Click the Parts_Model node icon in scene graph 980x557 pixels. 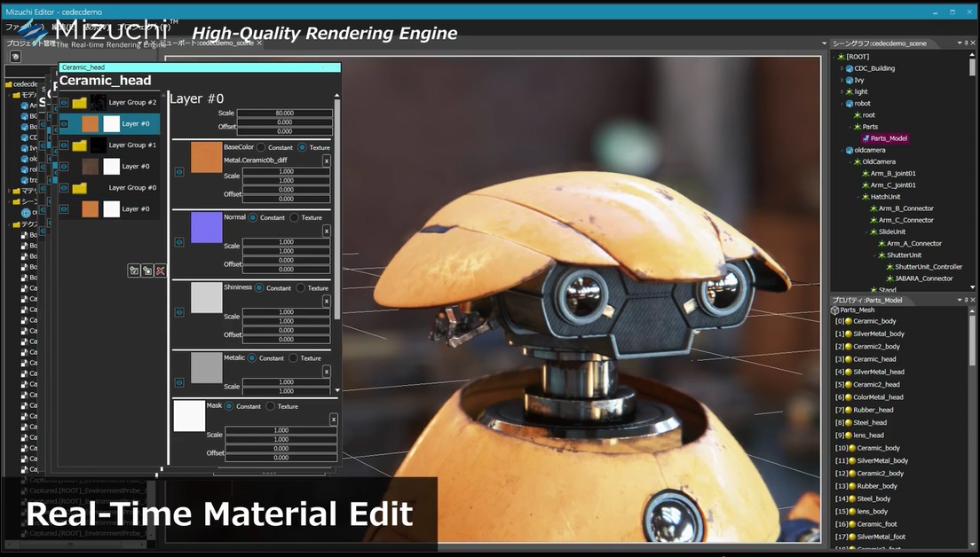click(865, 138)
